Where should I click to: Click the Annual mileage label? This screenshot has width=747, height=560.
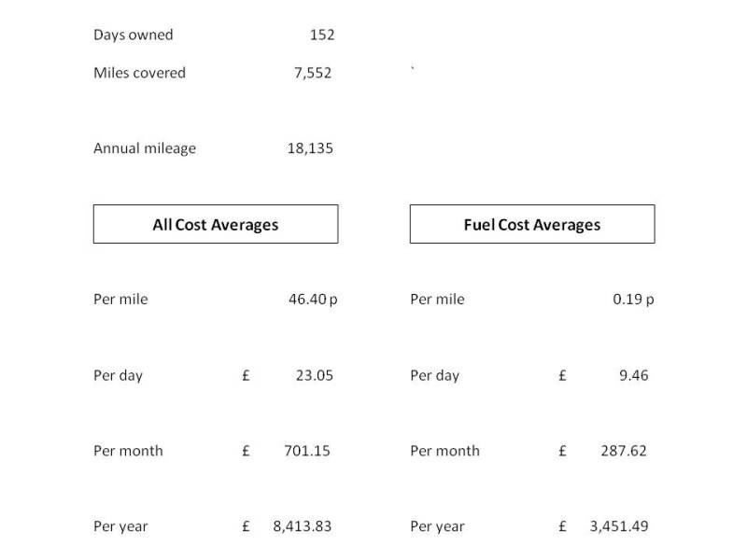point(145,147)
